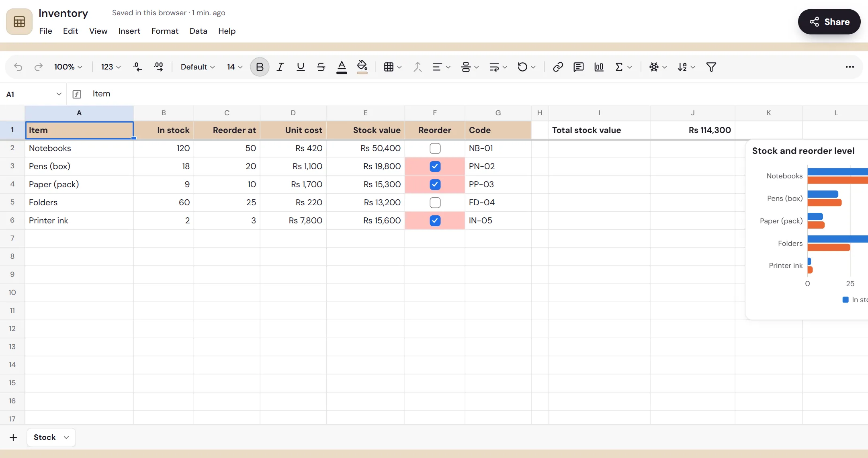The width and height of the screenshot is (868, 458).
Task: Click the spreadsheet app logo
Action: pyautogui.click(x=19, y=22)
